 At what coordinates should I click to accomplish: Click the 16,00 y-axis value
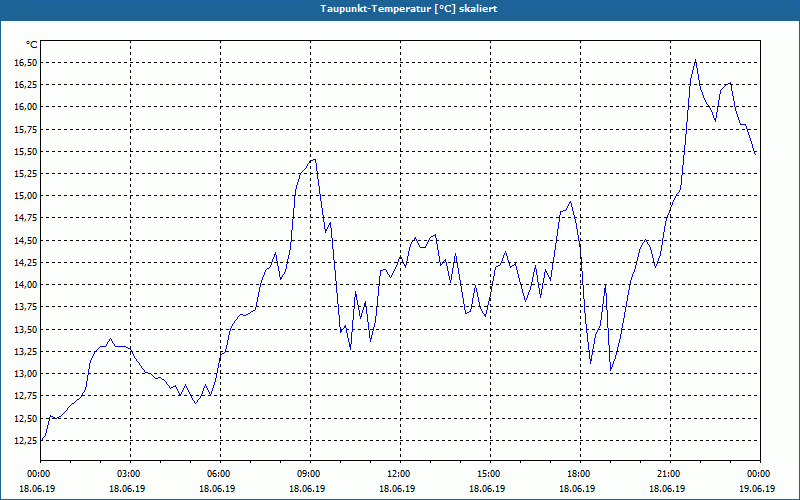click(25, 107)
